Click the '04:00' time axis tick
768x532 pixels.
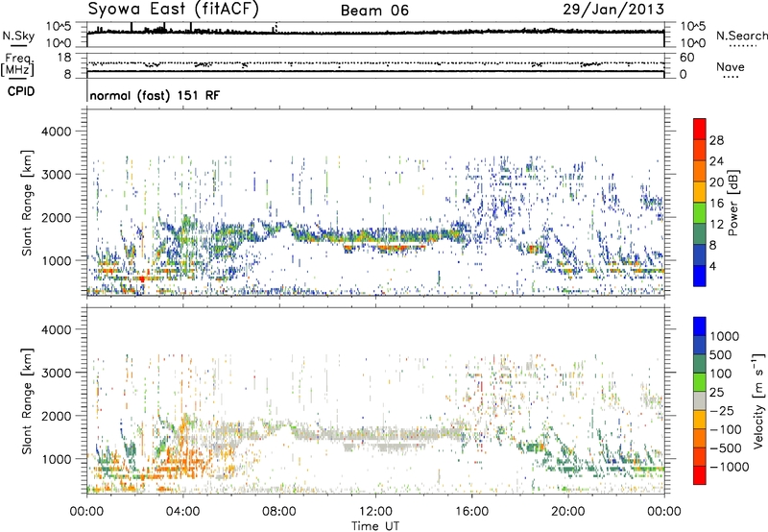click(182, 512)
